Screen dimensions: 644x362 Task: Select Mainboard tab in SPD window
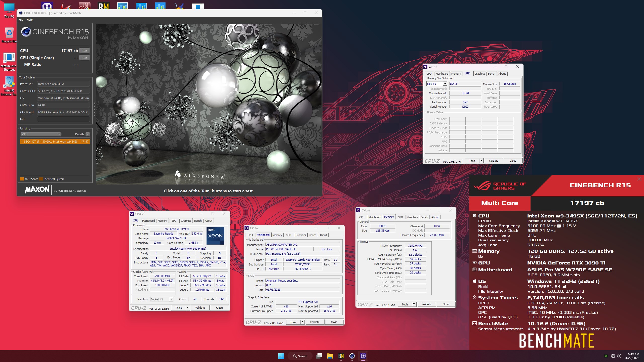click(442, 74)
